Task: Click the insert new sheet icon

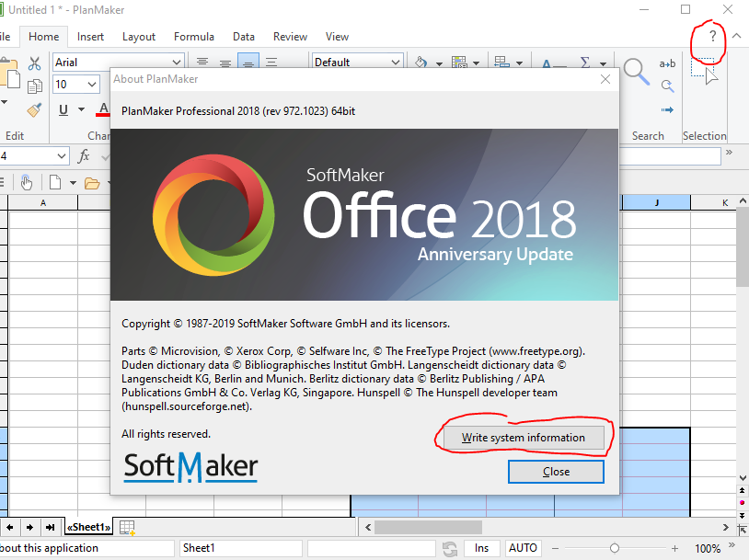Action: 128,527
